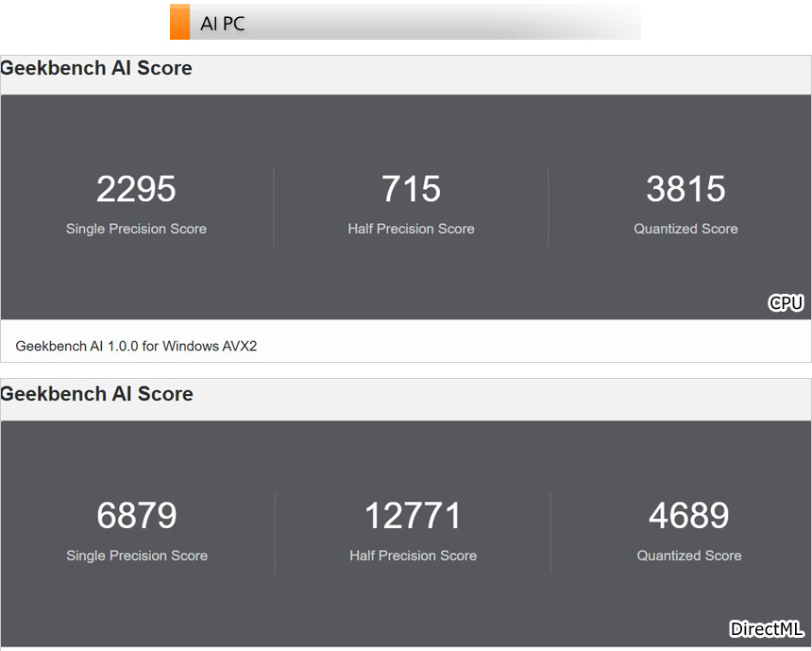Select the Geekbench AI Score heading above DirectML results
The image size is (812, 651).
click(96, 394)
